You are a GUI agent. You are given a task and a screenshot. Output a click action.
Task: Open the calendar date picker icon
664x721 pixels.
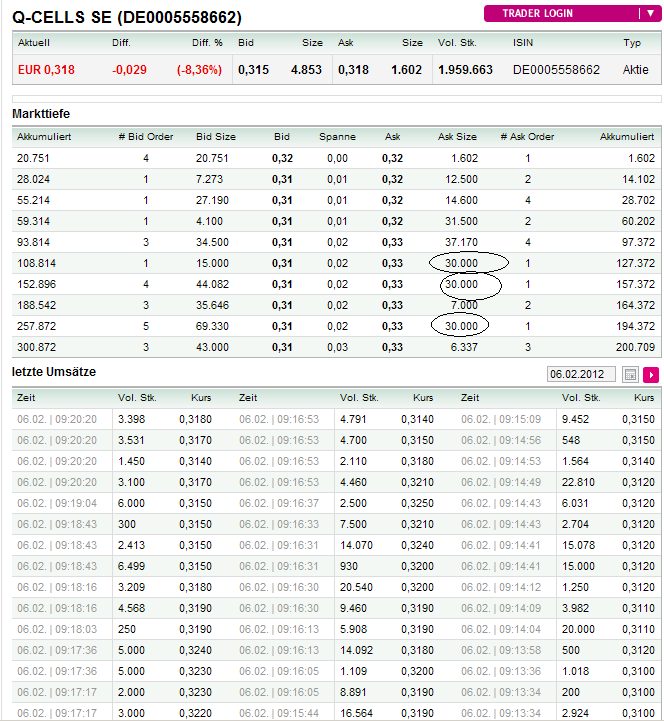click(630, 374)
